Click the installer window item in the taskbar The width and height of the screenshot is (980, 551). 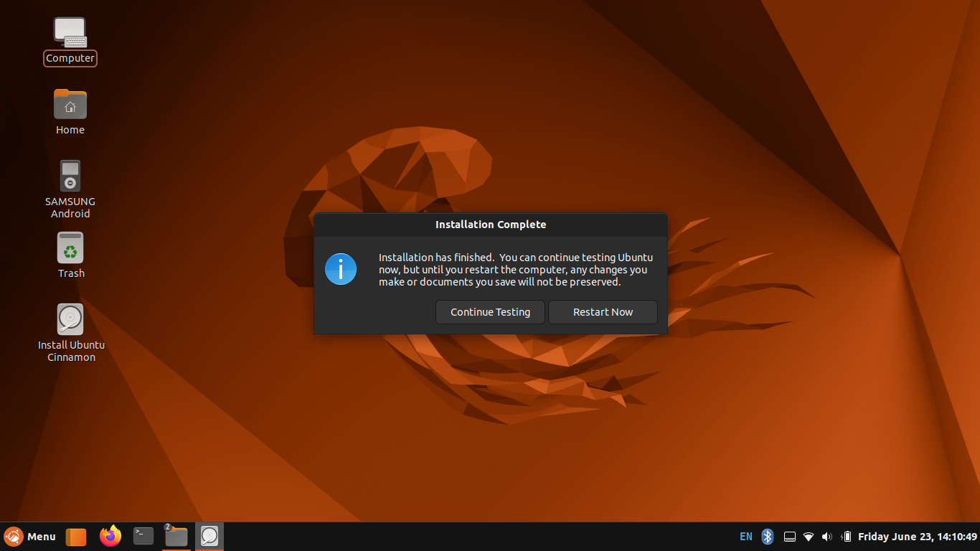[x=209, y=537]
